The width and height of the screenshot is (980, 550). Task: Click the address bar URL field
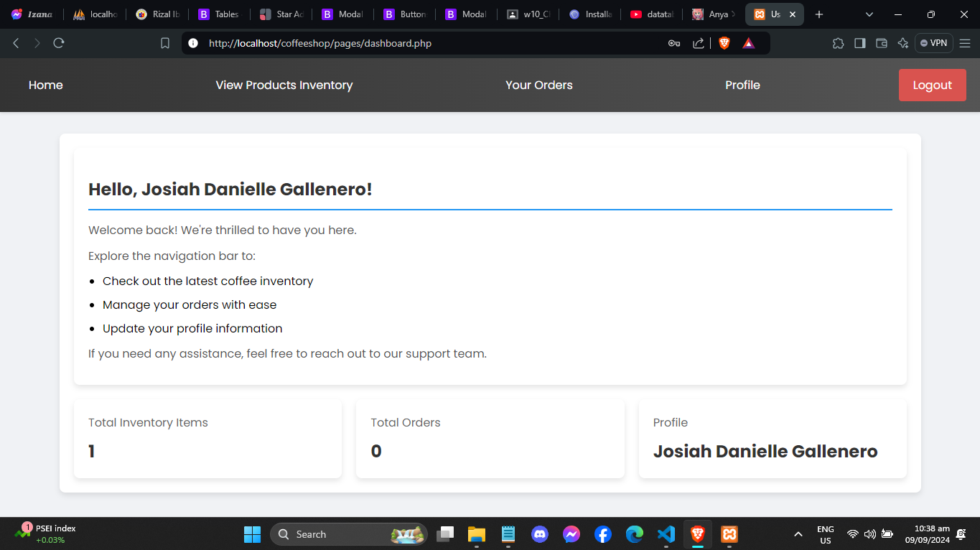431,43
